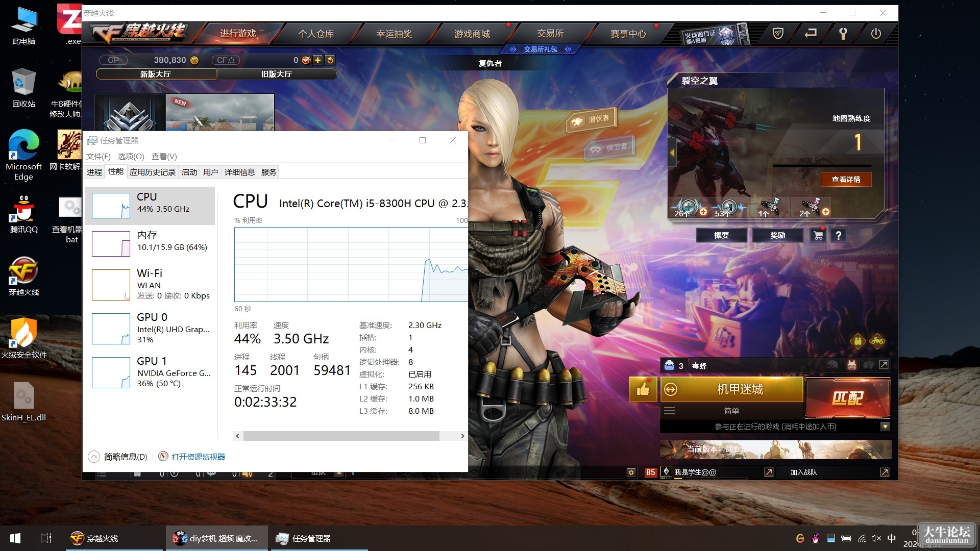Open the shopping cart icon beside 奖励
The height and width of the screenshot is (551, 980).
click(x=818, y=235)
